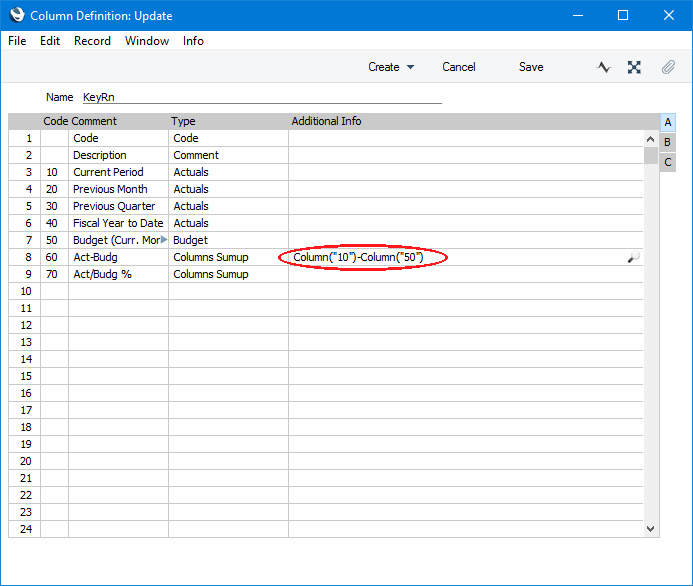Viewport: 693px width, 586px height.
Task: Click code cell '10' in row 3
Action: 54,172
